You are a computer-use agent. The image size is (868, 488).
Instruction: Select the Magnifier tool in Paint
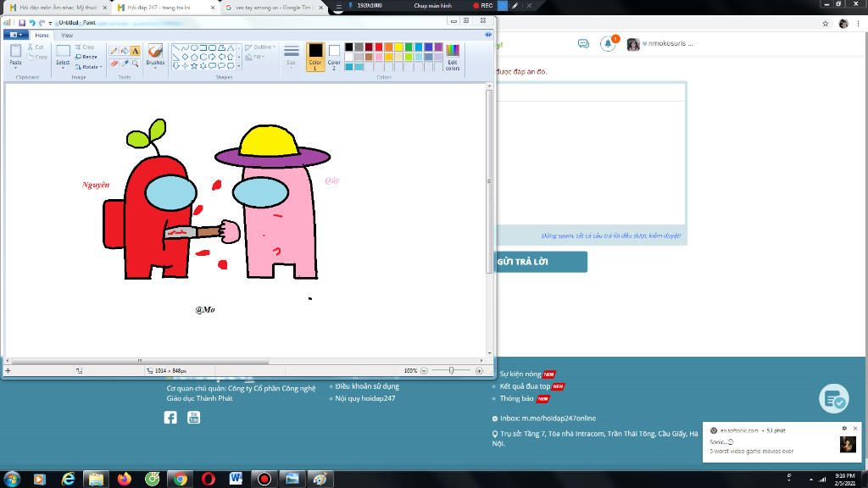click(x=135, y=64)
